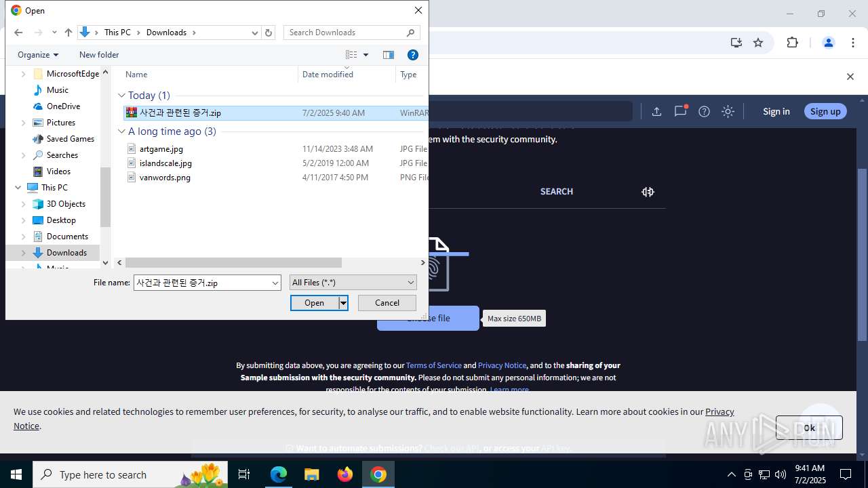
Task: Cancel the file dialog
Action: (x=387, y=303)
